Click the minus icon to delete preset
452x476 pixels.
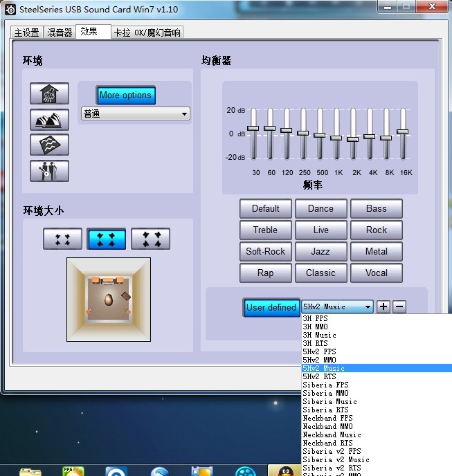pos(399,307)
